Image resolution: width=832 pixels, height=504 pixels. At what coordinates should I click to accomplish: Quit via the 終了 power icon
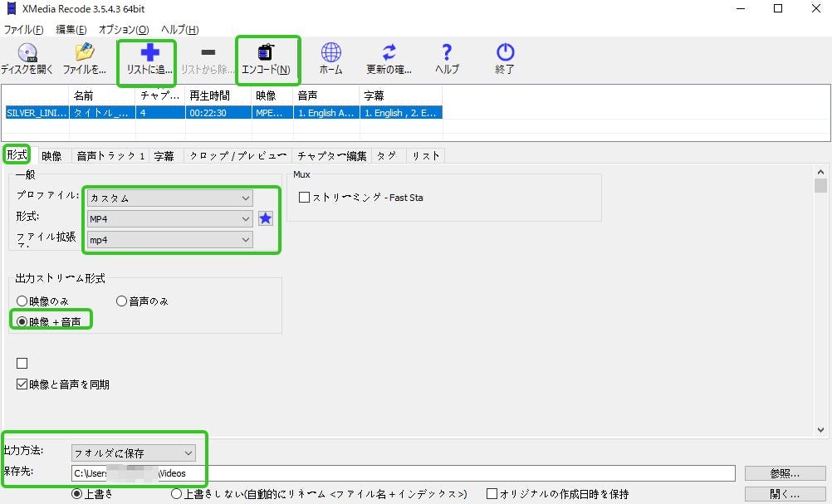click(505, 59)
